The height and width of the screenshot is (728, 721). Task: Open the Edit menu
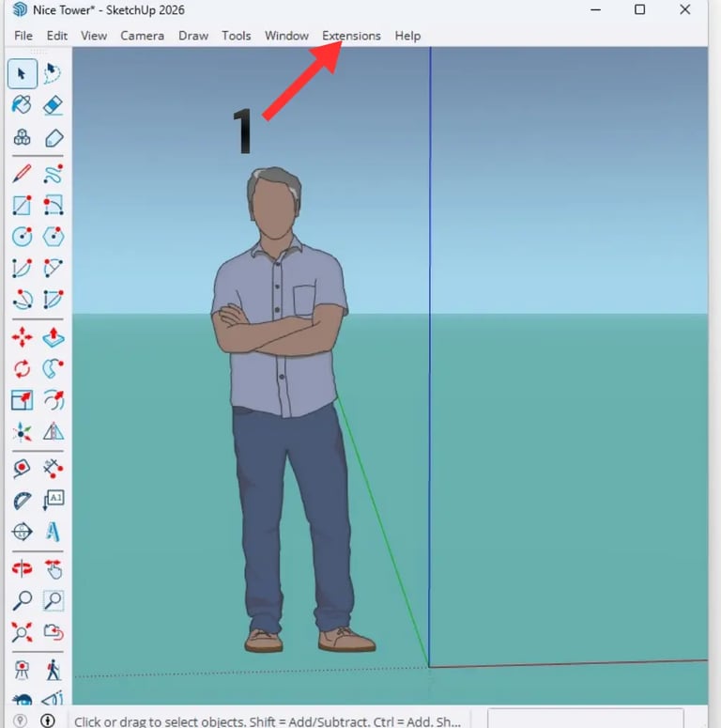(x=56, y=36)
